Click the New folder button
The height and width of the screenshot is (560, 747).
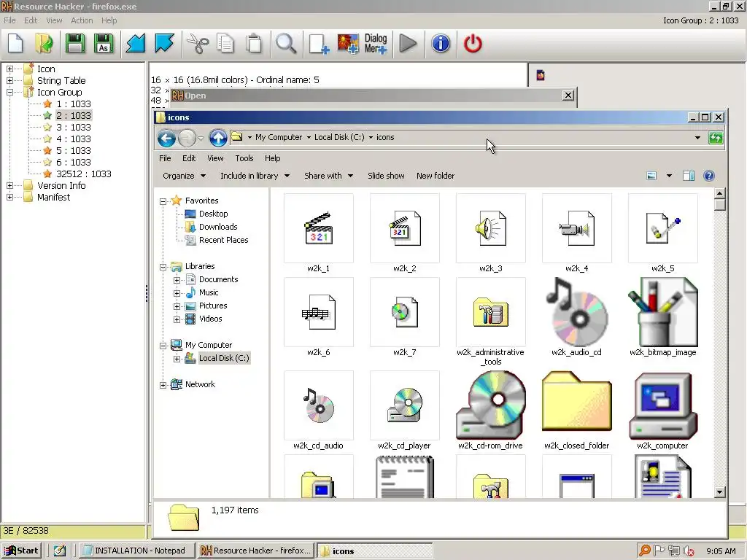click(x=436, y=176)
